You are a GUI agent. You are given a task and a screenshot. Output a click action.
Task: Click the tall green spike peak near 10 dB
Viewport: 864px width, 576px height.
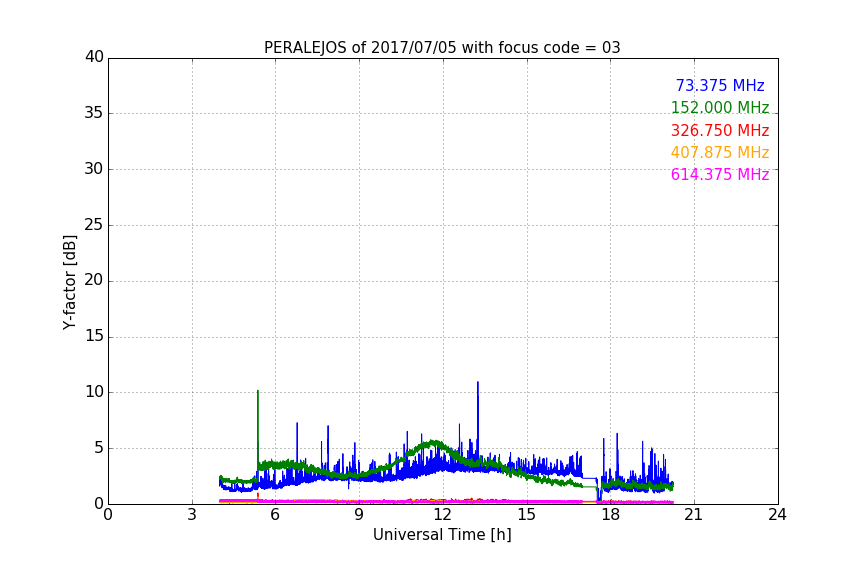pyautogui.click(x=257, y=392)
